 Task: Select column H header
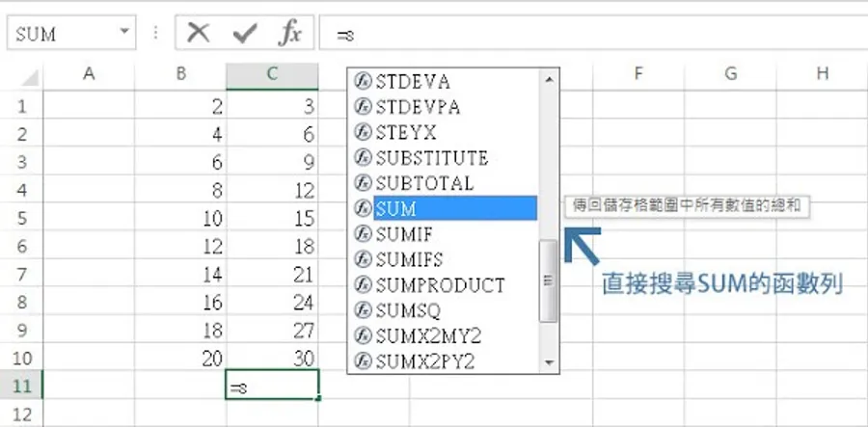822,74
